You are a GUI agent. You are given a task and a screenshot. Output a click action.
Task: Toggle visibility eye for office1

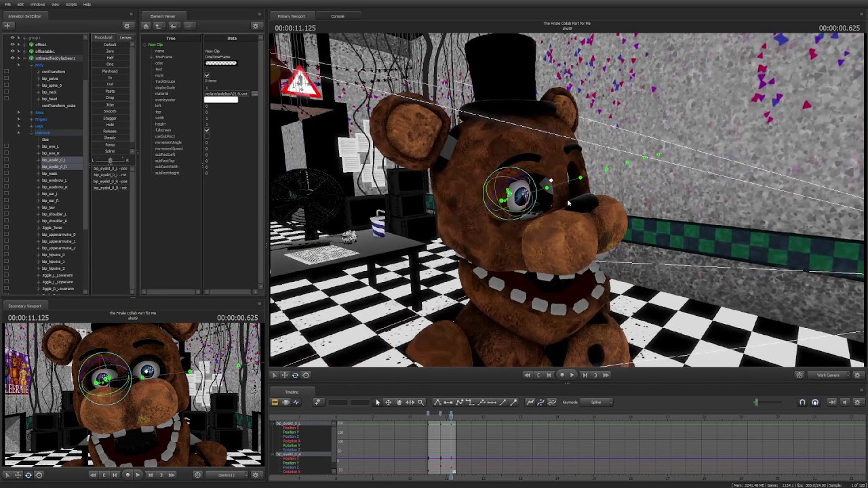point(12,45)
